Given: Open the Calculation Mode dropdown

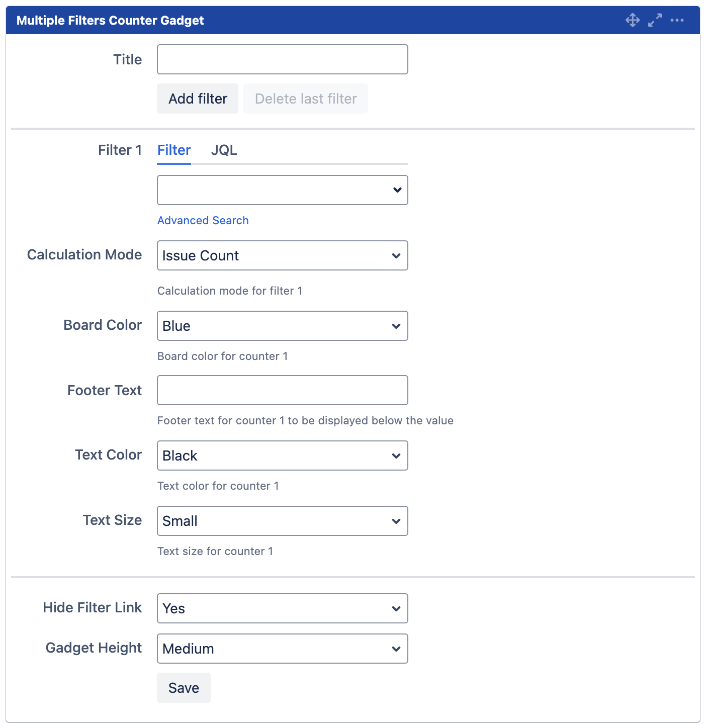Looking at the screenshot, I should (282, 255).
